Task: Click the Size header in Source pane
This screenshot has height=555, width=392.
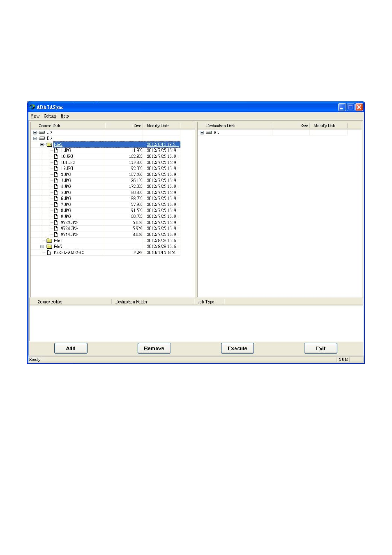Action: tap(124, 125)
